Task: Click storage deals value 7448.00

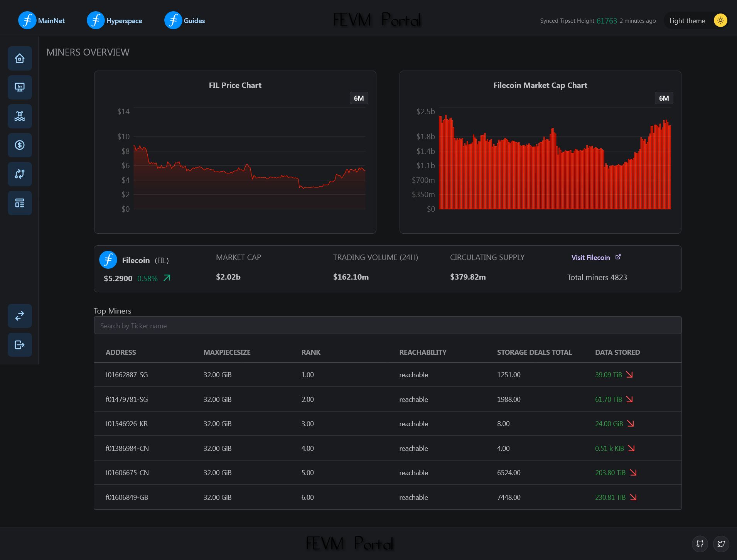Action: [508, 497]
